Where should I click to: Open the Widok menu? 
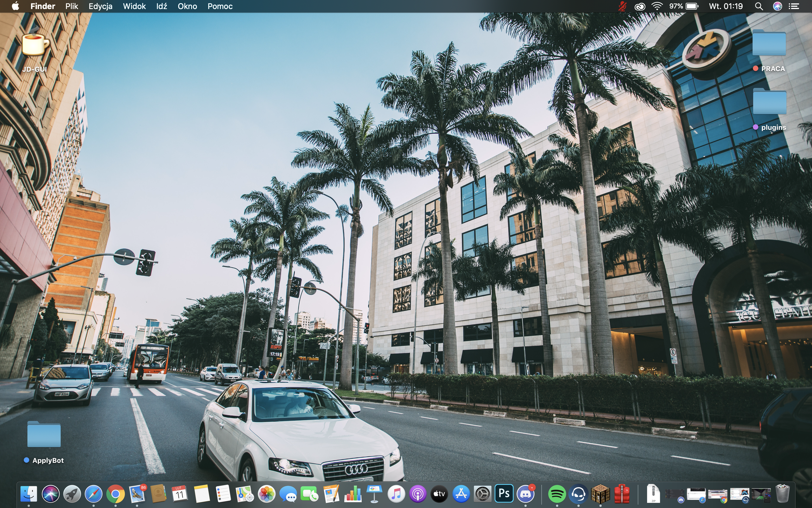134,6
